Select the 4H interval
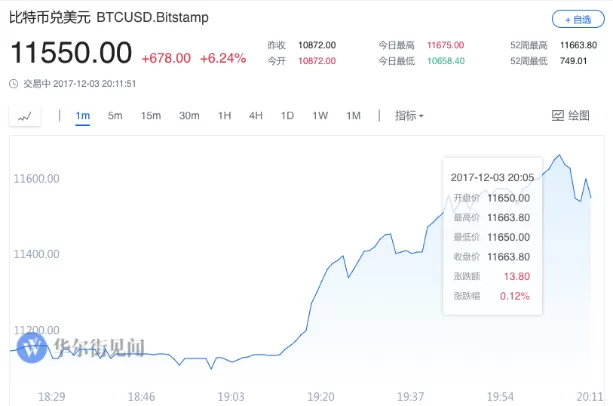The width and height of the screenshot is (613, 406). pyautogui.click(x=256, y=116)
